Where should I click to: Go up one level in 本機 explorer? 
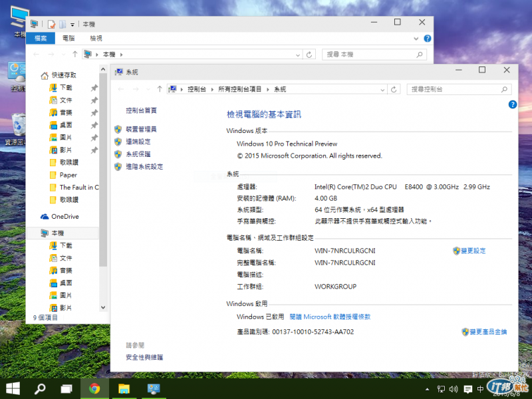pyautogui.click(x=74, y=55)
